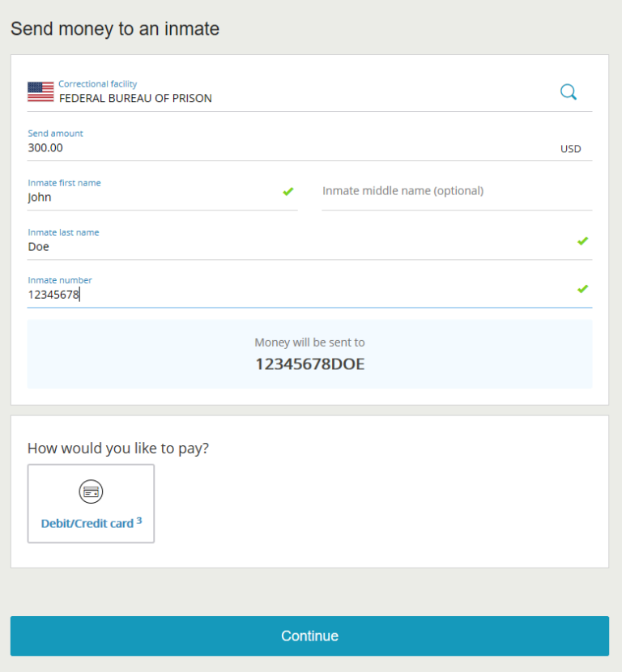Select the Debit/Credit card payment option
Screen dimensions: 622x672
91,504
